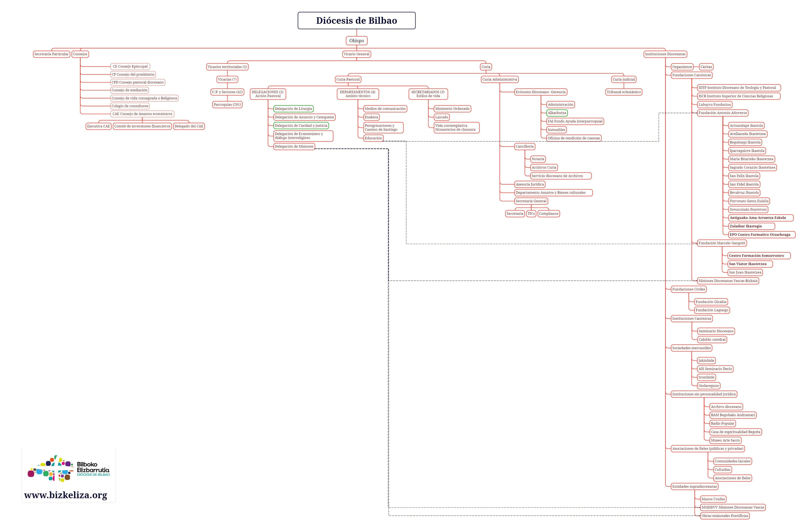This screenshot has height=532, width=808.
Task: Select the green Delegación de Liturgia node
Action: (293, 109)
